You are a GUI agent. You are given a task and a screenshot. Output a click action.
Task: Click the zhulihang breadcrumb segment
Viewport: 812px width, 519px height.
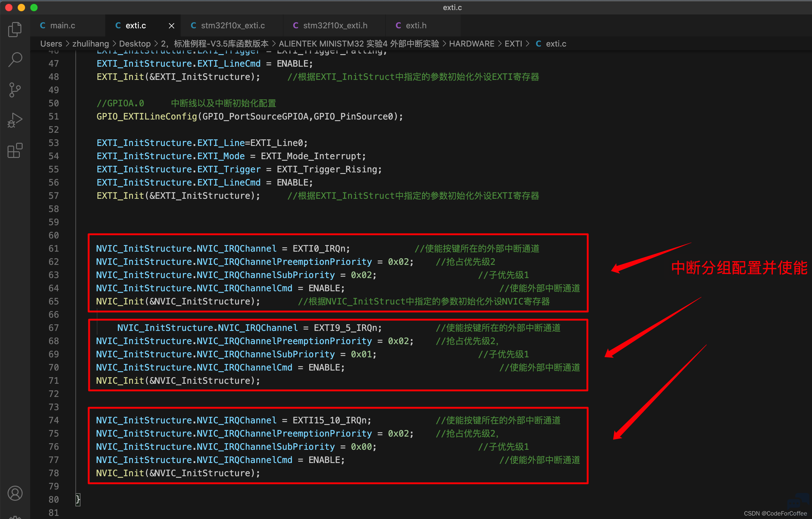[91, 43]
